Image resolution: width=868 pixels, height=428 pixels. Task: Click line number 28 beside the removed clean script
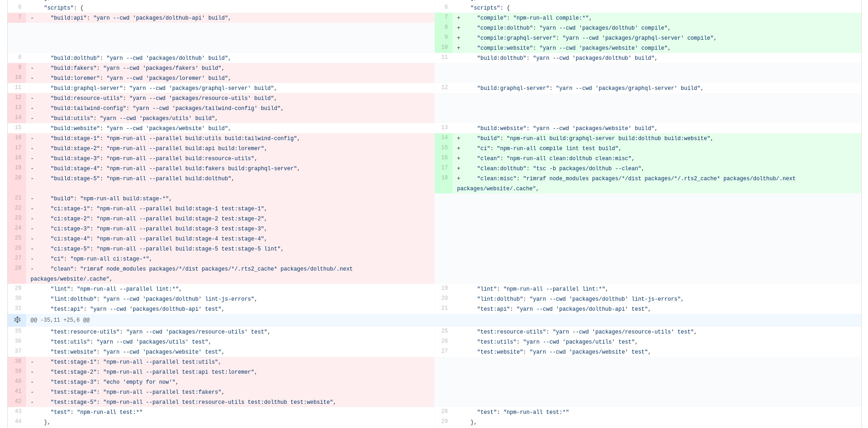[x=17, y=268]
